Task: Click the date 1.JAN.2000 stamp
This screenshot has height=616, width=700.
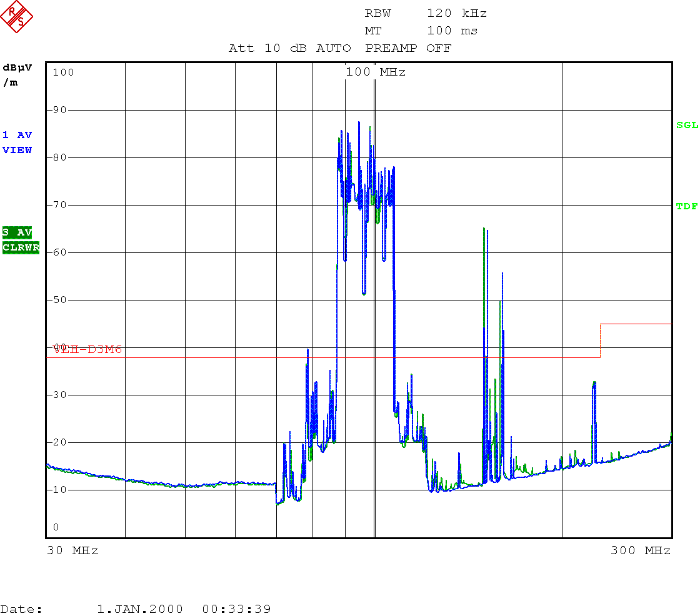Action: [x=140, y=609]
